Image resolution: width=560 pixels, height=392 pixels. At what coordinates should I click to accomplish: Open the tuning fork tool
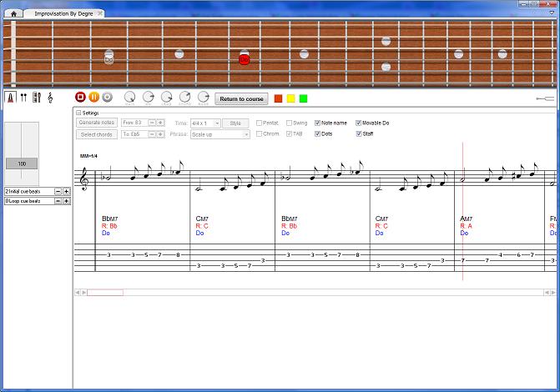point(23,98)
